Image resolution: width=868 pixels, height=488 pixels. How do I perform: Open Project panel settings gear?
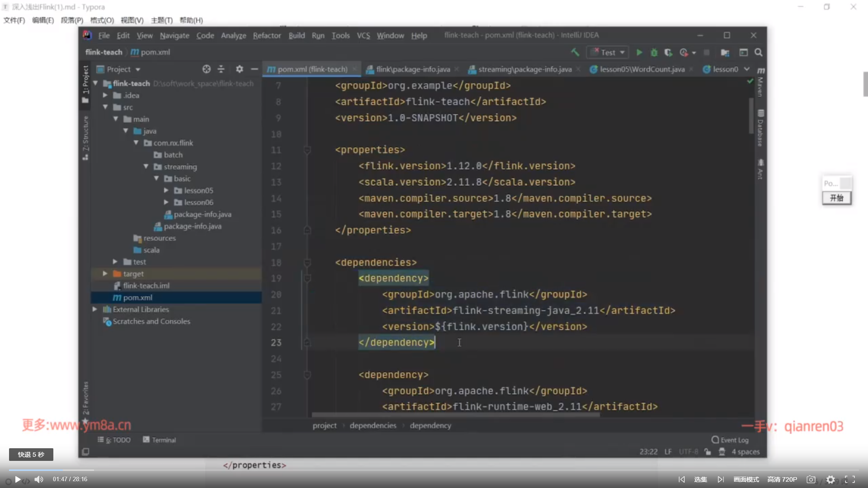(x=239, y=69)
